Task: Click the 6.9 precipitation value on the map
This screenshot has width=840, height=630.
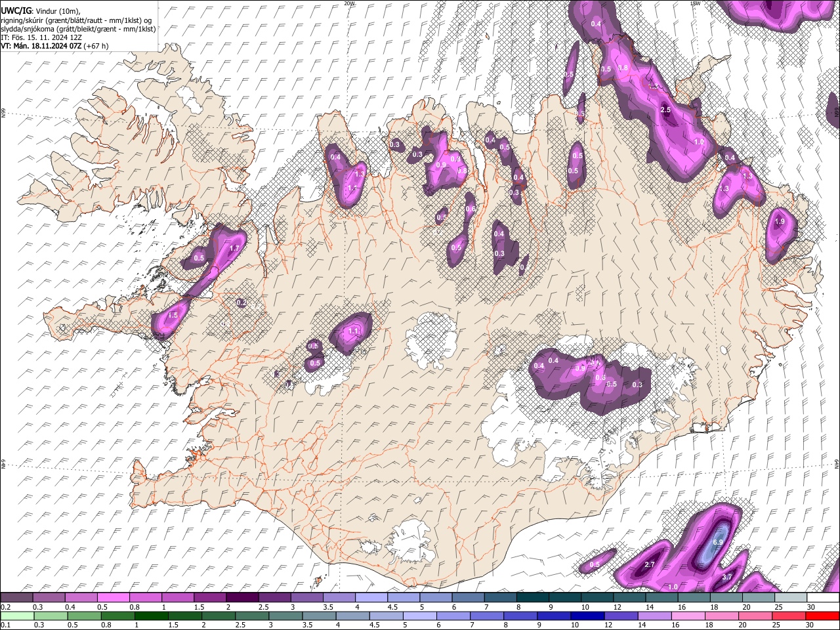Action: click(x=717, y=543)
